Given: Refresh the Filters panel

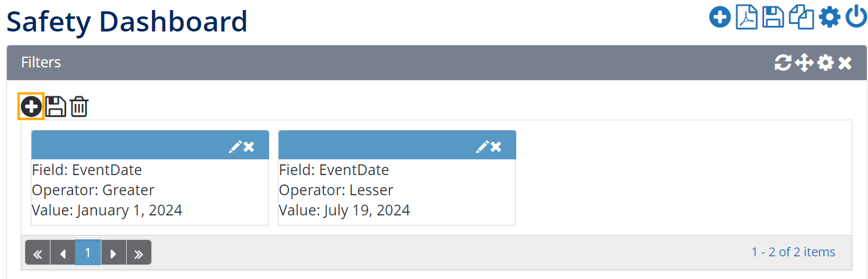Looking at the screenshot, I should click(x=783, y=62).
